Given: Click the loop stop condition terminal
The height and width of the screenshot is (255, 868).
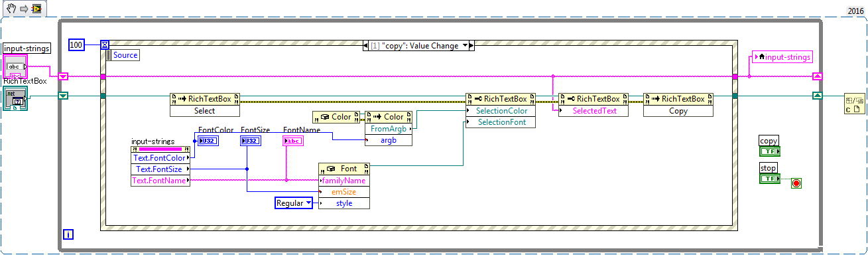Looking at the screenshot, I should [x=796, y=183].
